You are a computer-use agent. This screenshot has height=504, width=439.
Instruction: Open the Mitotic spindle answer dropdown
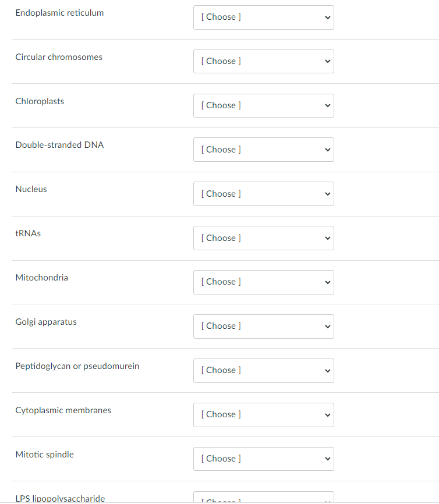point(263,459)
